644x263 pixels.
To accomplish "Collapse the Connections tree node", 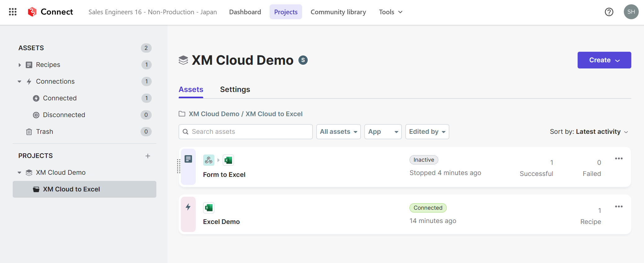I will pos(20,81).
